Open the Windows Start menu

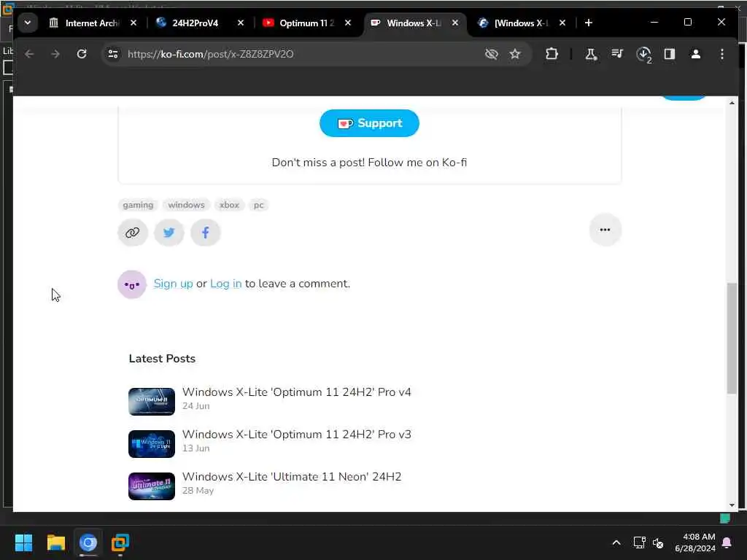pos(24,542)
